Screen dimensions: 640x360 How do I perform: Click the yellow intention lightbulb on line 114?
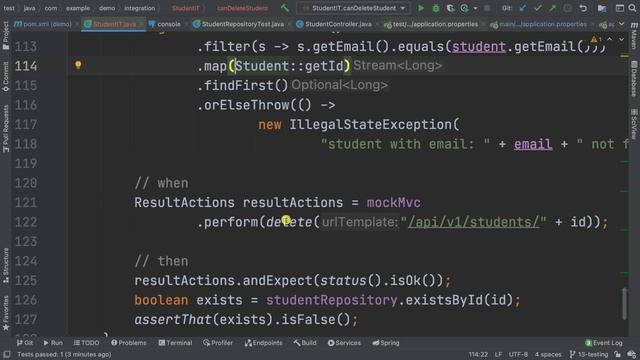coord(78,64)
